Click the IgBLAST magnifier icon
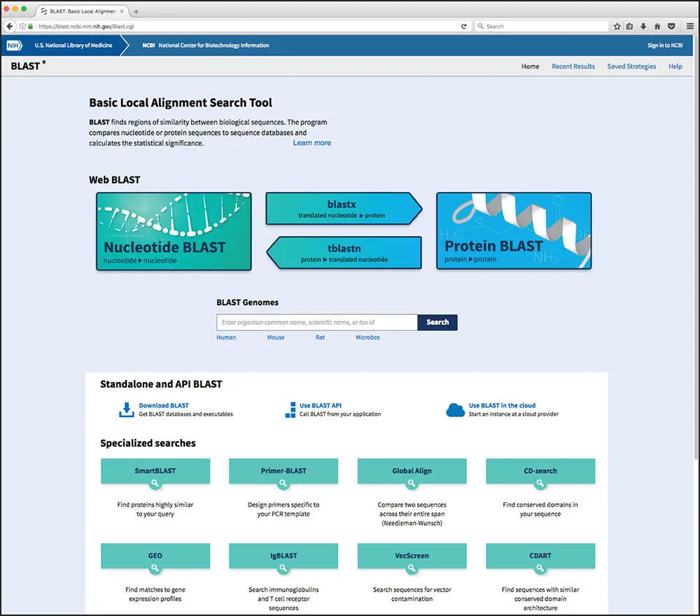 (x=283, y=568)
